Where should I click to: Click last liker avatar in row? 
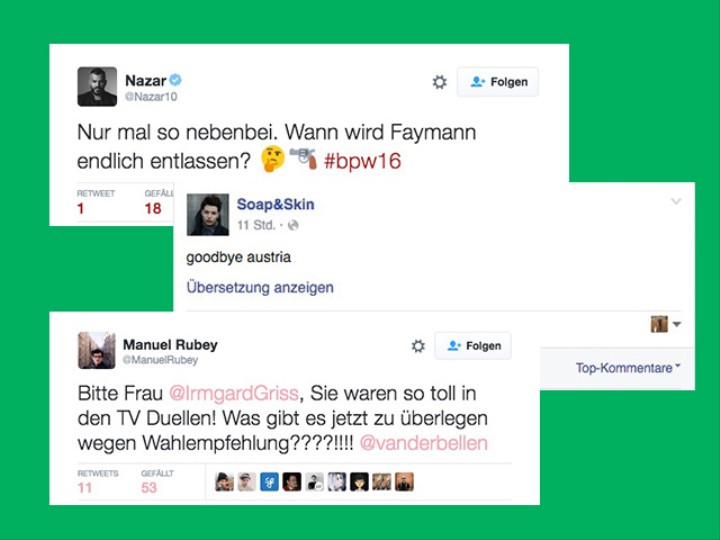404,482
